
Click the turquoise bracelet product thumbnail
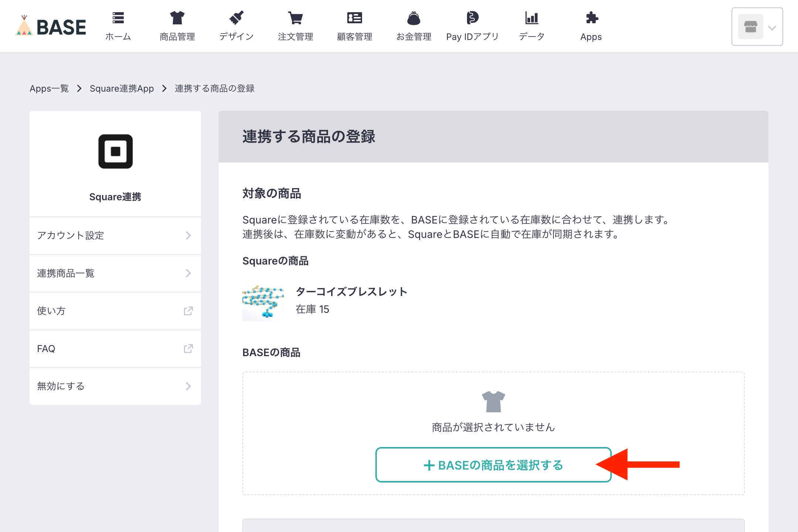pyautogui.click(x=263, y=301)
